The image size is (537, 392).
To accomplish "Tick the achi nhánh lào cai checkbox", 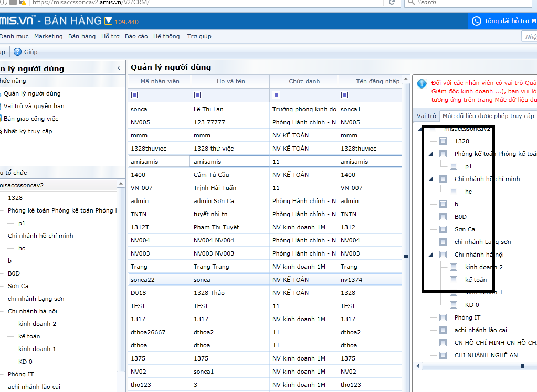I will pyautogui.click(x=443, y=330).
